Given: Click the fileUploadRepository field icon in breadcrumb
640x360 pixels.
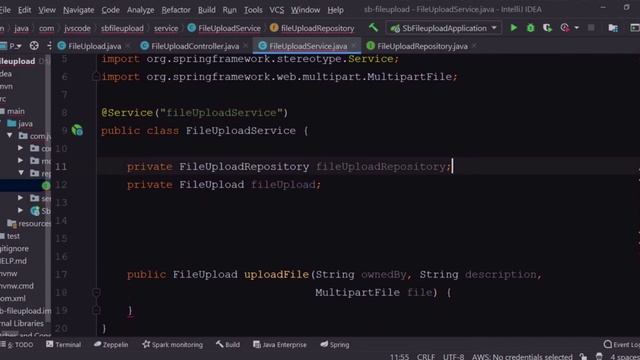Looking at the screenshot, I should coord(274,28).
